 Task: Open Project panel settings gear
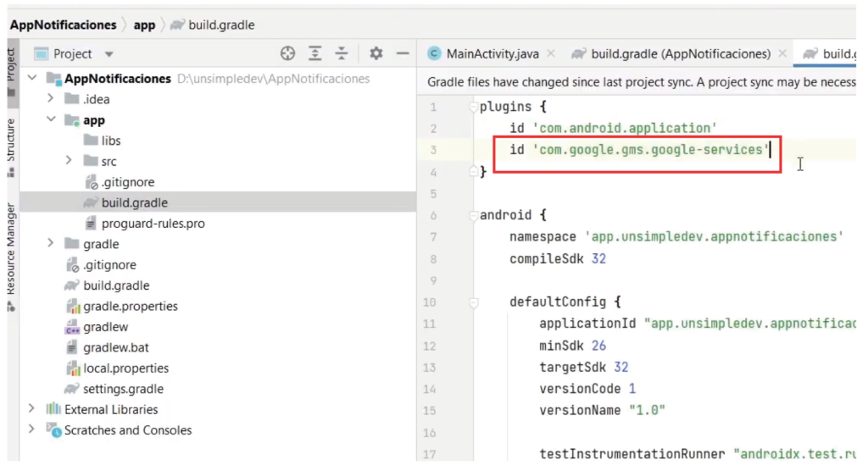376,53
